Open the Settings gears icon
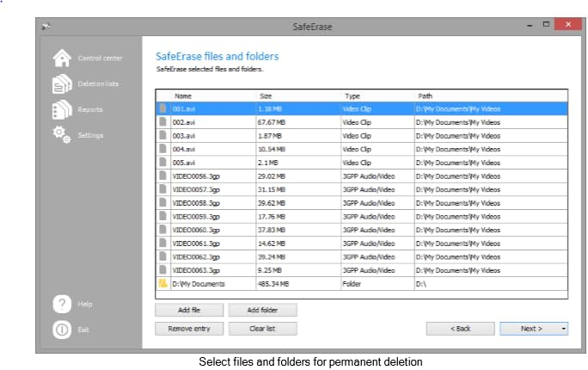Viewport: 588px width, 370px height. (x=62, y=135)
